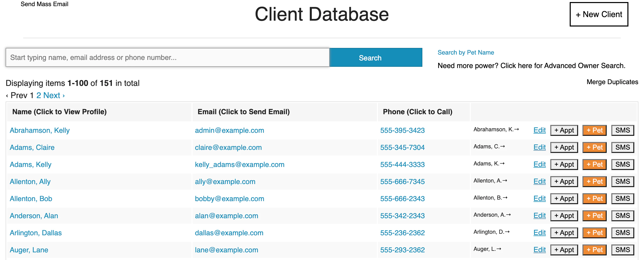
Task: Send SMS to Allenton, Bob
Action: point(623,199)
